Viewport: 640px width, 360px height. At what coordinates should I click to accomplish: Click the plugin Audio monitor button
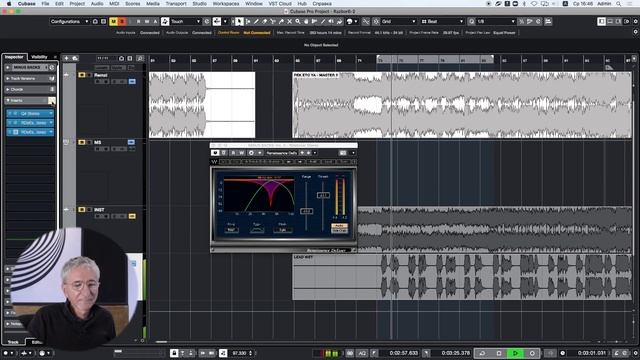tap(339, 226)
